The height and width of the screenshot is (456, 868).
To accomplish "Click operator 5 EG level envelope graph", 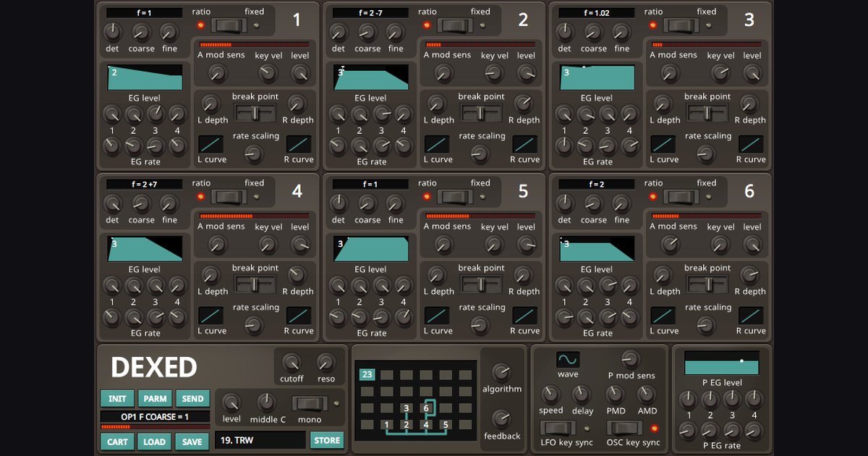I will coord(370,249).
